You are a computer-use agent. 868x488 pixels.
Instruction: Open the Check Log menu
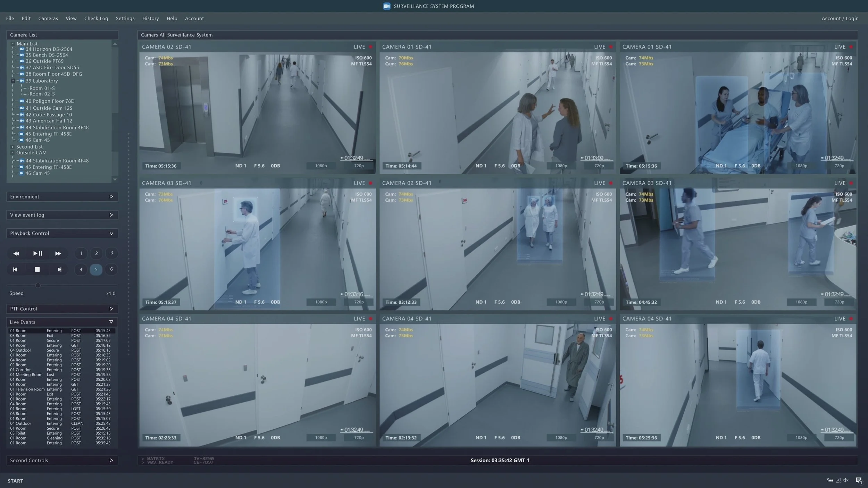click(x=96, y=18)
